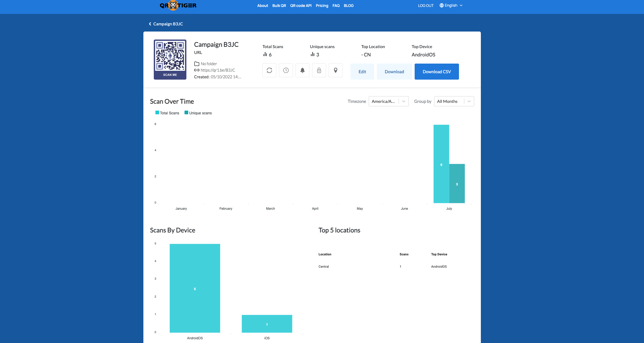Click the Location column header

325,254
